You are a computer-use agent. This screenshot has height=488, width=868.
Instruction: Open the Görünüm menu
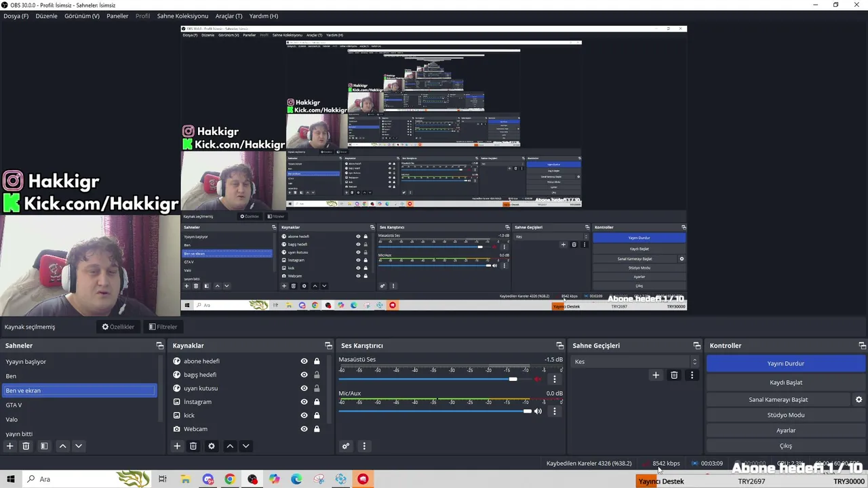tap(82, 16)
